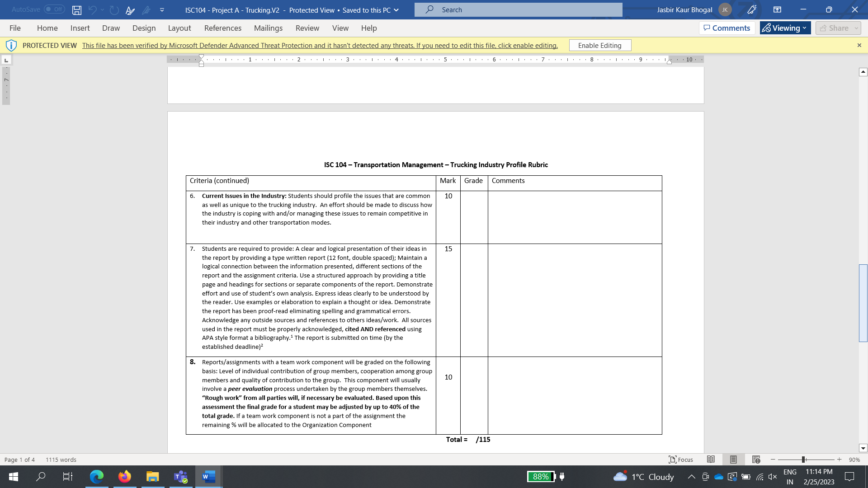The height and width of the screenshot is (488, 868).
Task: Click inside the Search box
Action: pos(518,9)
